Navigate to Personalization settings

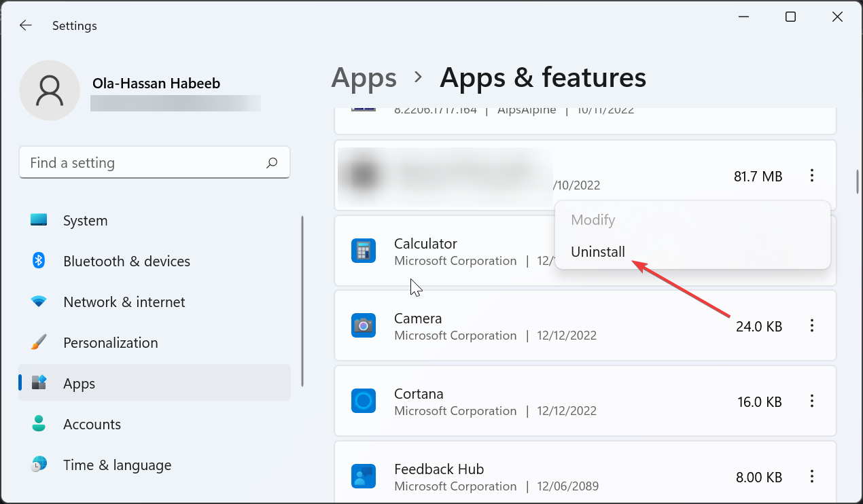coord(110,343)
